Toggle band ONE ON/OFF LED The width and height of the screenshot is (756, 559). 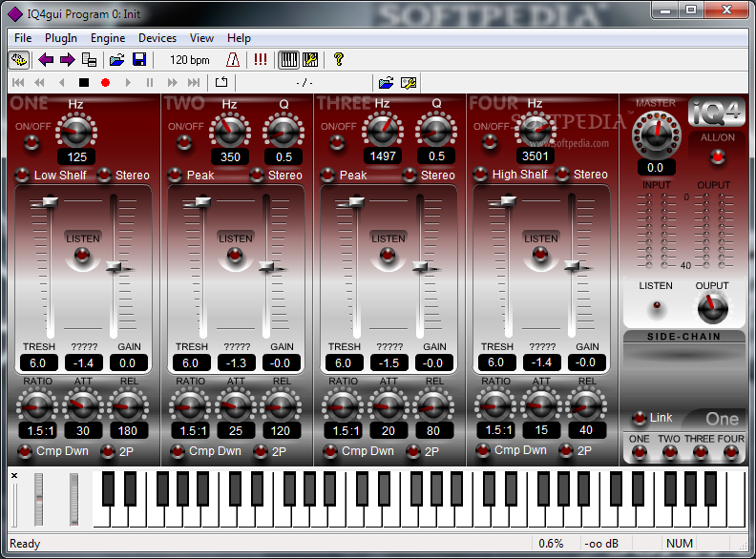click(x=31, y=142)
